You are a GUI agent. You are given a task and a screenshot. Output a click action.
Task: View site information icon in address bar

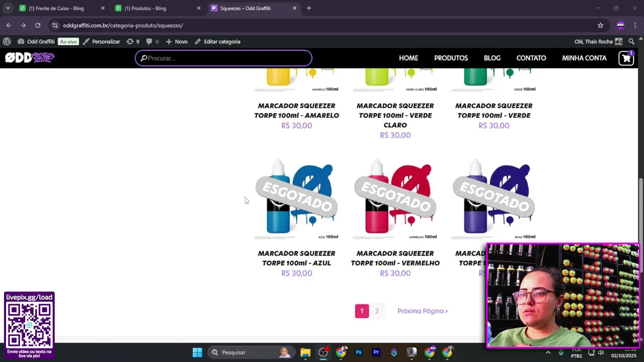(55, 25)
